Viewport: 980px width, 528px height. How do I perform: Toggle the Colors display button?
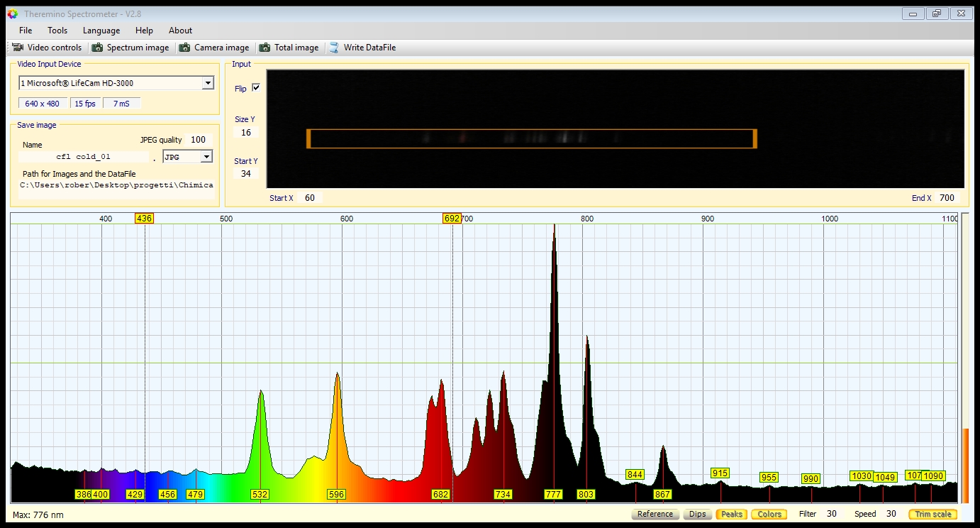click(x=769, y=514)
